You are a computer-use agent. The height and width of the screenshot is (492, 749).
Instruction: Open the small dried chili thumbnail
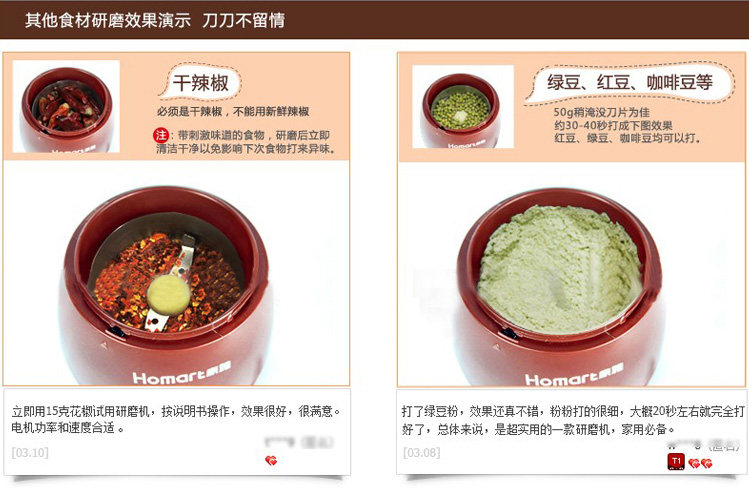[x=66, y=107]
